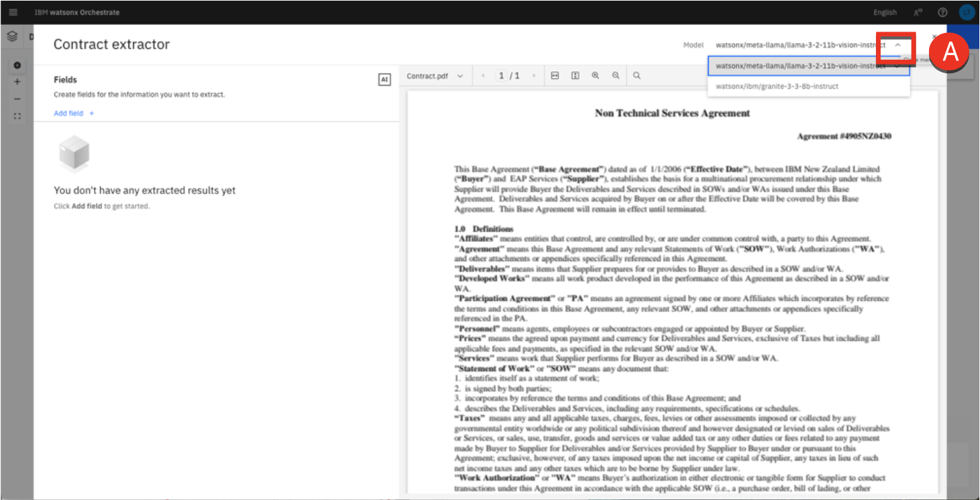The image size is (980, 500).
Task: Click canvas zoom-out minus button
Action: click(x=17, y=99)
